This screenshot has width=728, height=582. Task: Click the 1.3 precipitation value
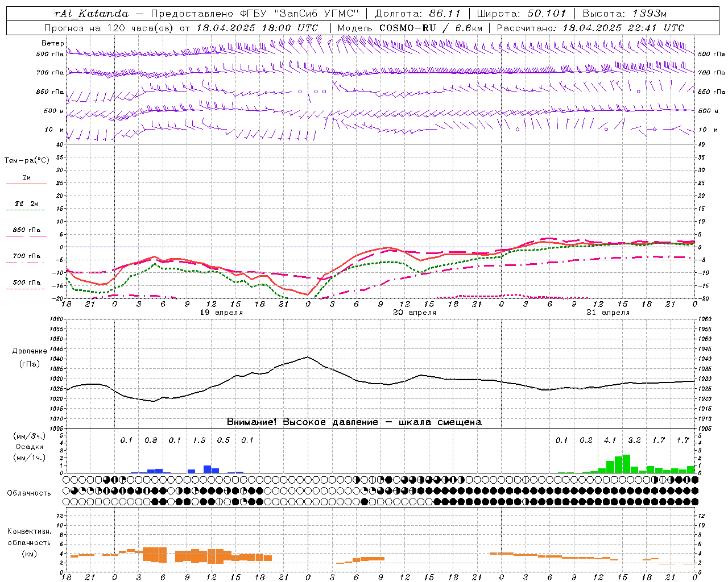[199, 440]
